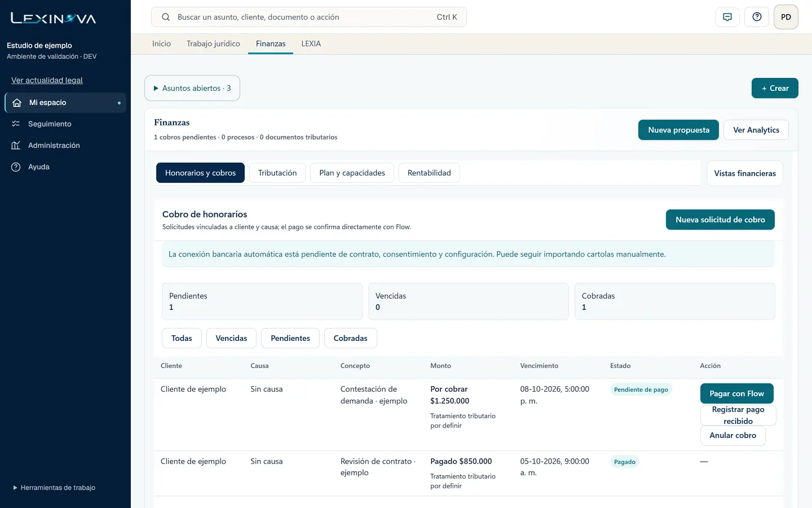Image resolution: width=812 pixels, height=508 pixels.
Task: Open the Vistas financieras selector
Action: tap(745, 173)
